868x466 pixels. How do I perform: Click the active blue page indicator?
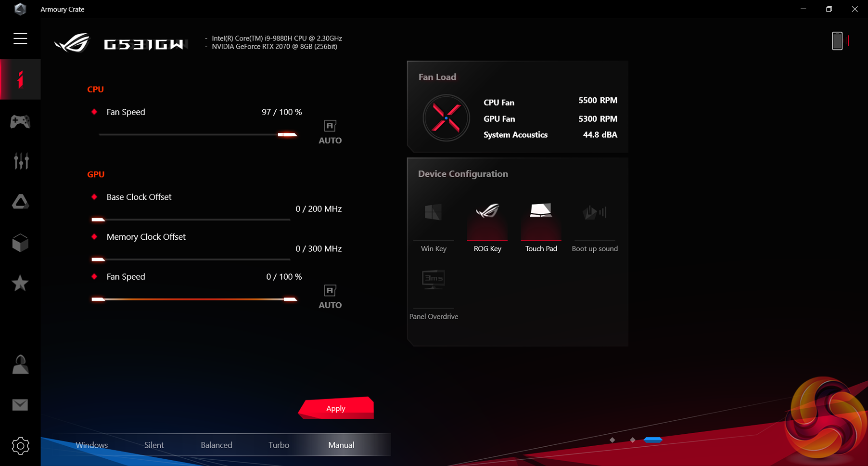point(653,440)
